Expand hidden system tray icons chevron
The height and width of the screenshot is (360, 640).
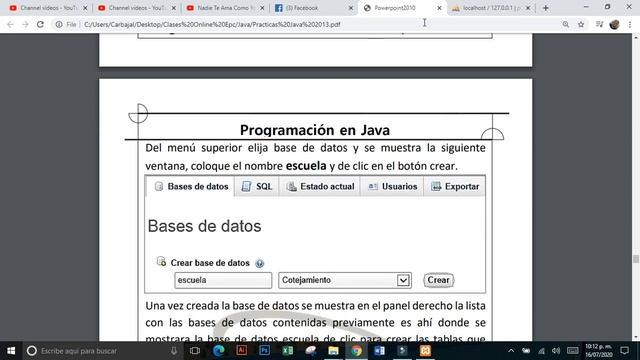click(x=511, y=351)
